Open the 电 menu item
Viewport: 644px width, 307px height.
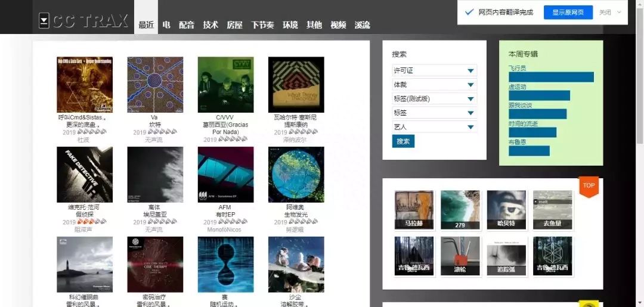[166, 24]
